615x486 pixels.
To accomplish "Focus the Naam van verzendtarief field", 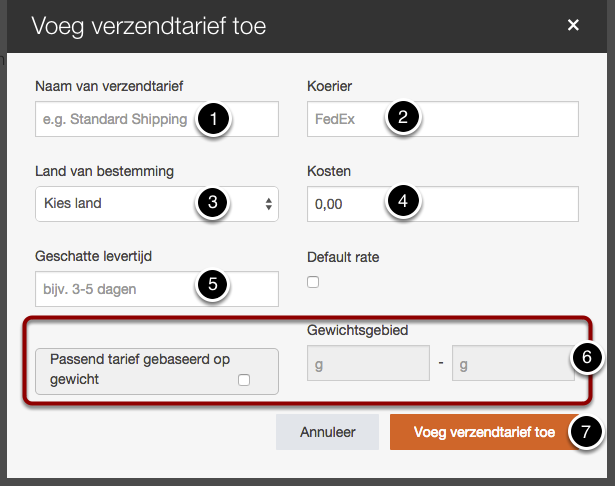I will (115, 119).
